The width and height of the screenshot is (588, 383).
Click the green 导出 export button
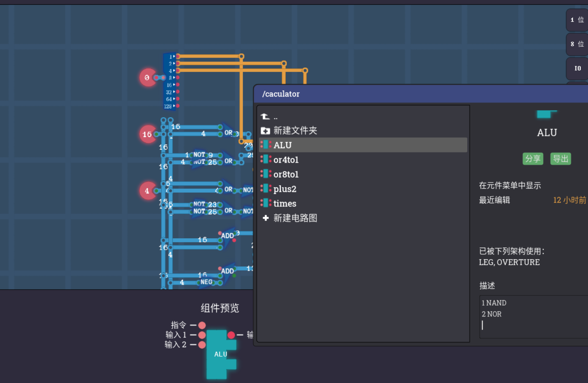(561, 159)
